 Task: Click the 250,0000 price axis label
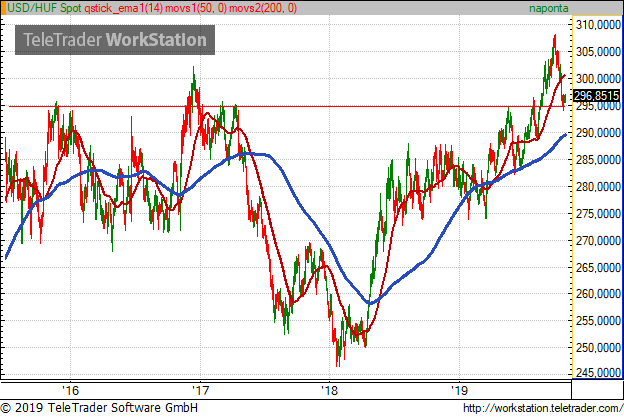pos(598,348)
